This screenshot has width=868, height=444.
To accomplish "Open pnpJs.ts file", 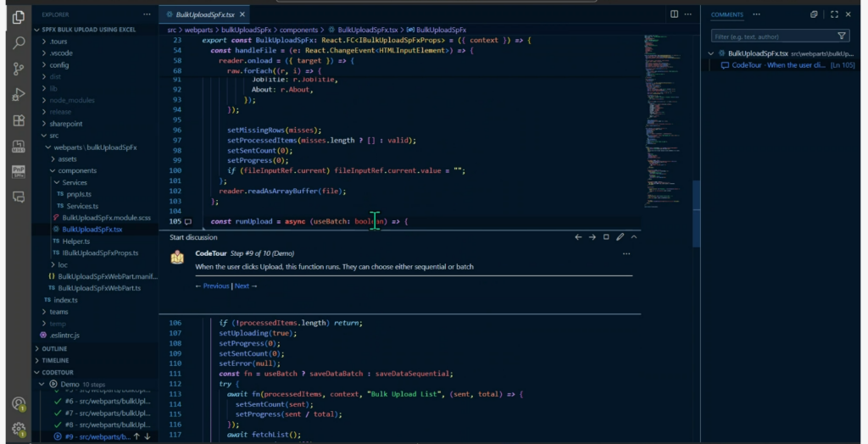I will (79, 194).
